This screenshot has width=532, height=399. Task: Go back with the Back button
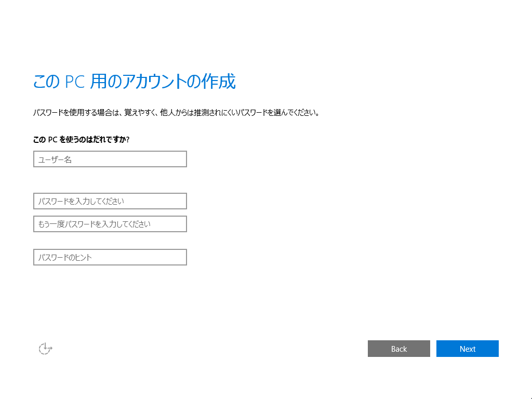(x=399, y=349)
